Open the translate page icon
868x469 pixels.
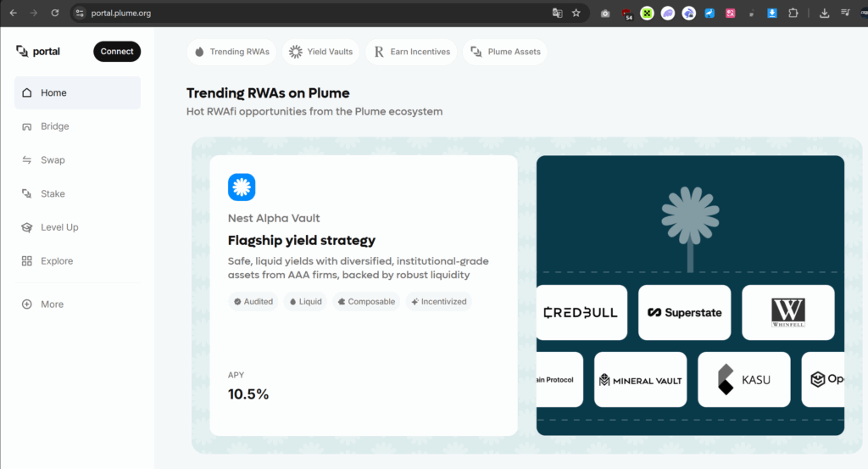[557, 13]
